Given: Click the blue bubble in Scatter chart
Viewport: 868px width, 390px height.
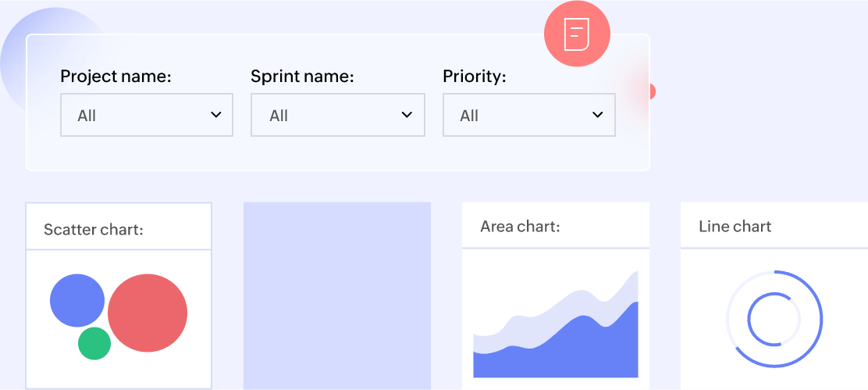Looking at the screenshot, I should click(76, 300).
